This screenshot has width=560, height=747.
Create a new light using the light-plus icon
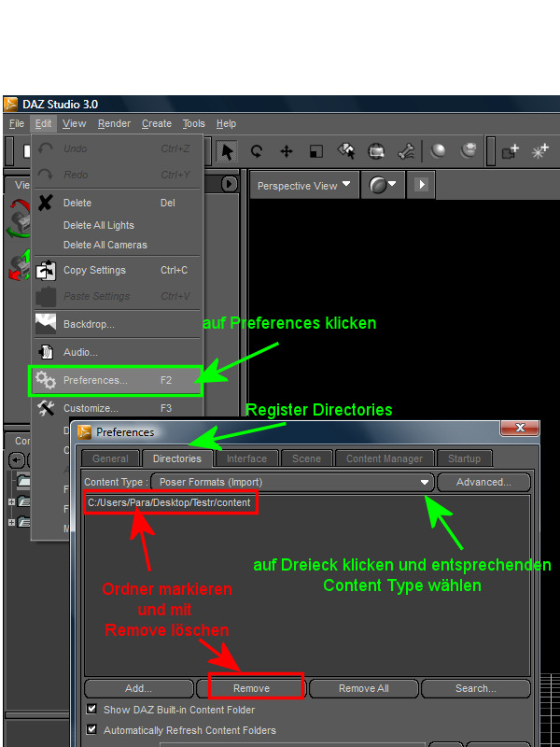point(540,151)
